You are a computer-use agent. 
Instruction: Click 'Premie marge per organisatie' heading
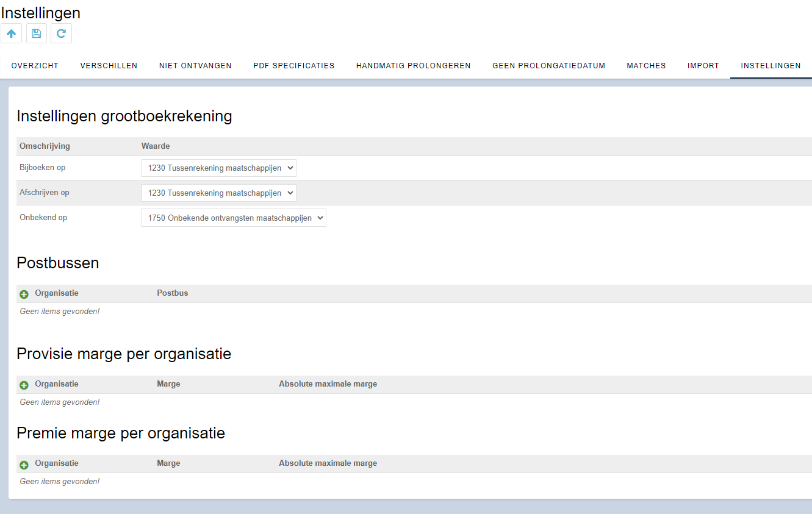point(121,433)
